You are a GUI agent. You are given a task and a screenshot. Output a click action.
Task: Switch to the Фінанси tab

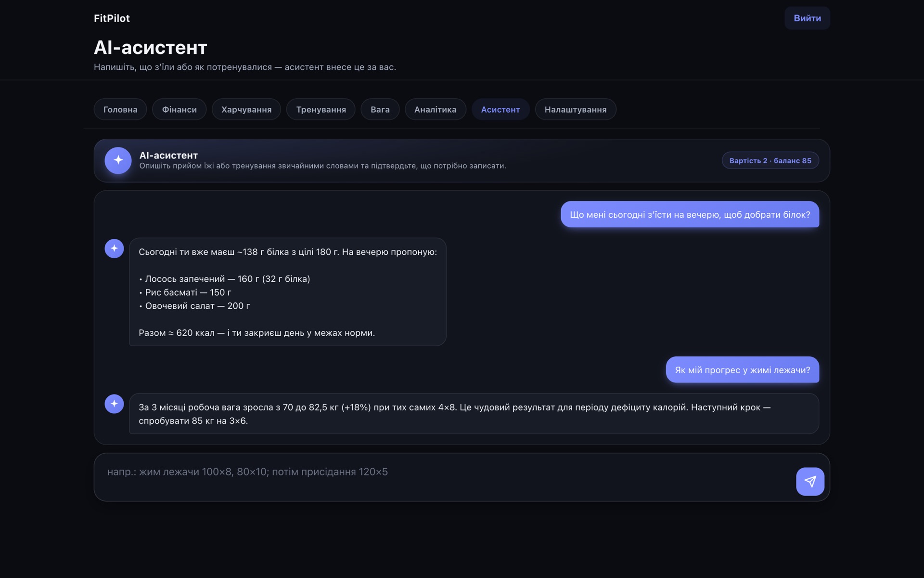click(179, 109)
